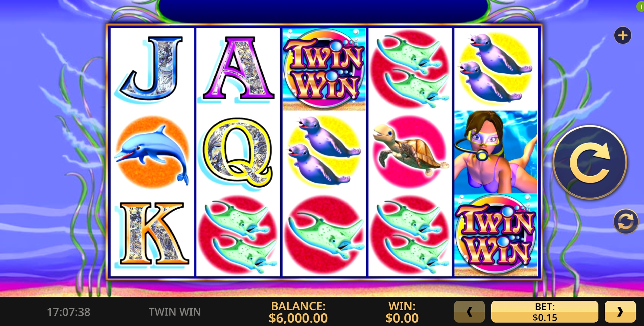
Task: Open the plus menu button
Action: pos(623,35)
